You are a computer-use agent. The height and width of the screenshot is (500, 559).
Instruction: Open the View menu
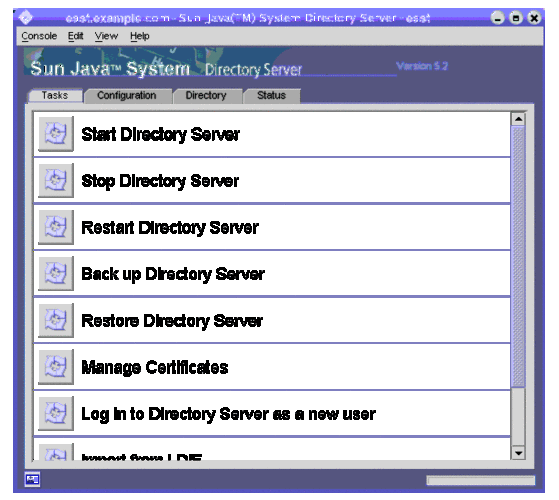click(x=106, y=36)
